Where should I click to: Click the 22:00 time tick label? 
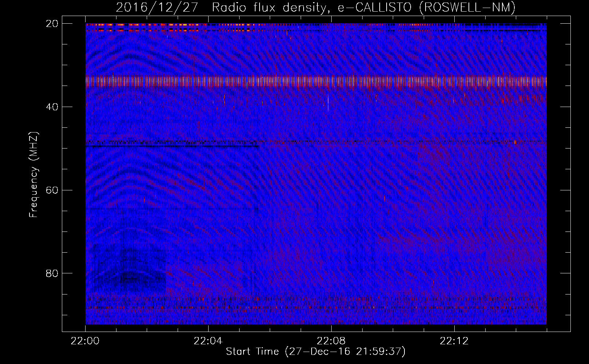(x=85, y=341)
